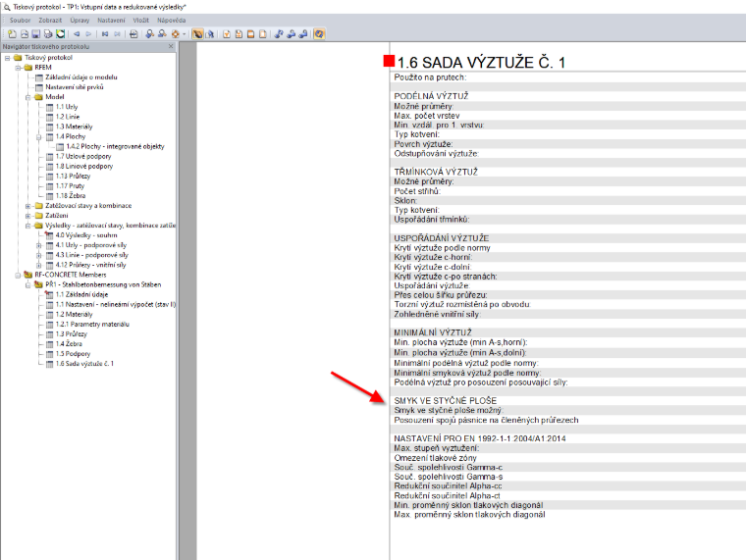This screenshot has height=560, width=746.
Task: Select PŘ1 - Stahlbetonbemessung von Stäben
Action: coord(103,284)
